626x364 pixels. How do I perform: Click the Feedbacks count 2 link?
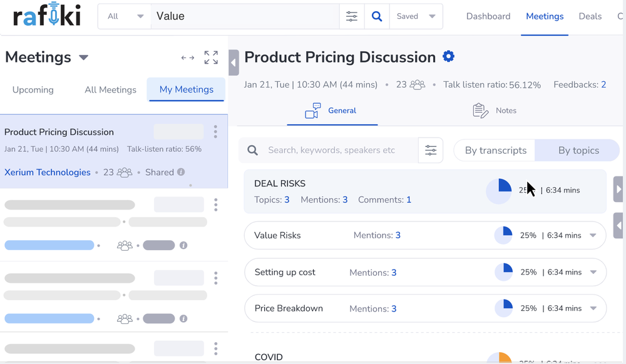[603, 84]
